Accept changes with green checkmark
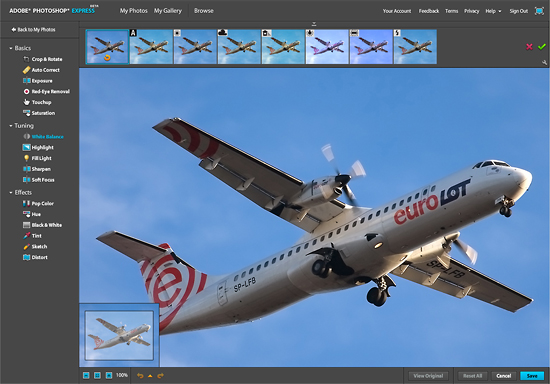This screenshot has height=384, width=550. tap(542, 46)
